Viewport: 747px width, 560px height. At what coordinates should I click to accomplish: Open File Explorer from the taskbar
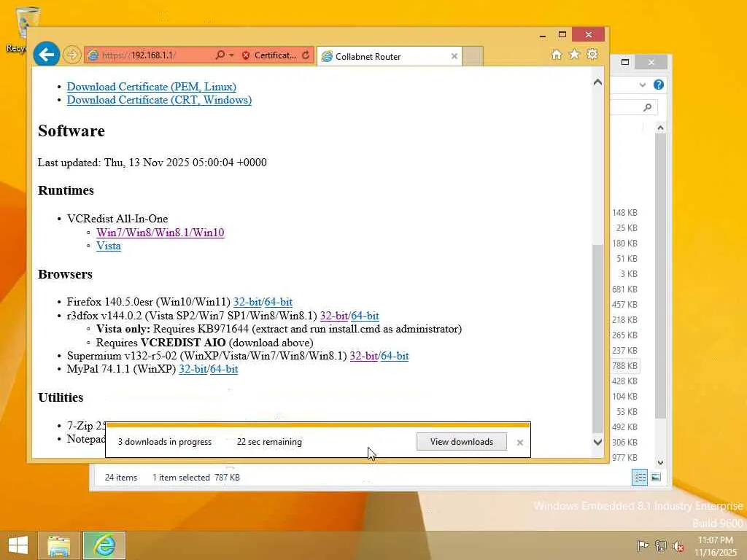coord(58,545)
